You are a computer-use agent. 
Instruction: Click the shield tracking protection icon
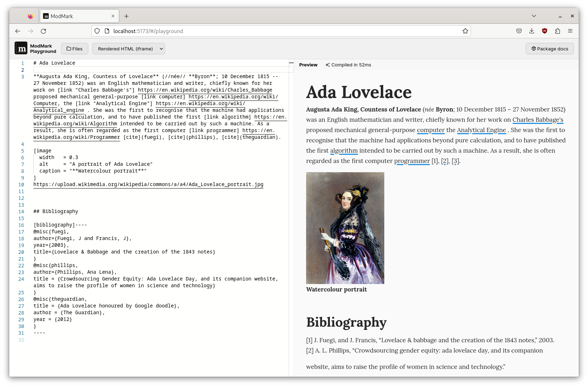point(97,31)
